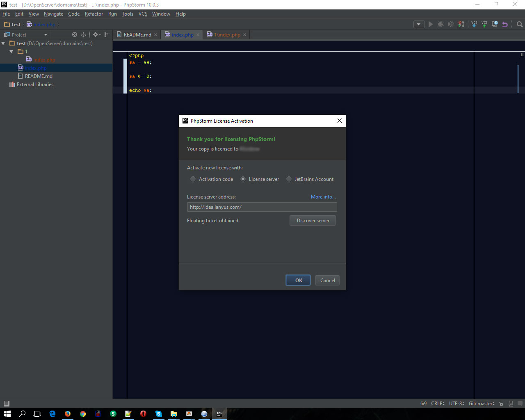Open File Explorer from the taskbar
525x420 pixels.
point(174,414)
